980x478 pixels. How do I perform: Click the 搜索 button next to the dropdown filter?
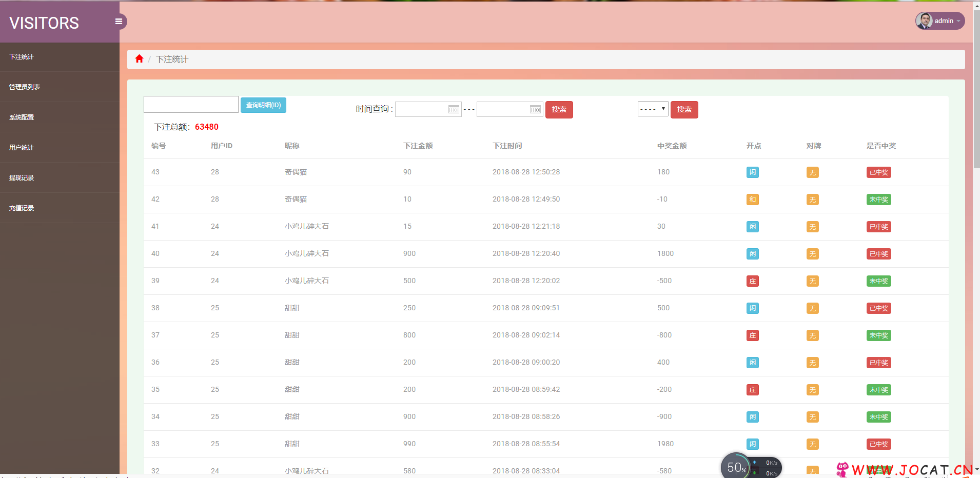(684, 109)
